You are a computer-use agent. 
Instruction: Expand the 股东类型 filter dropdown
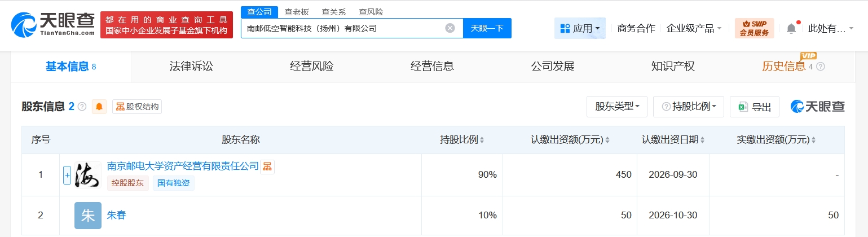click(616, 107)
